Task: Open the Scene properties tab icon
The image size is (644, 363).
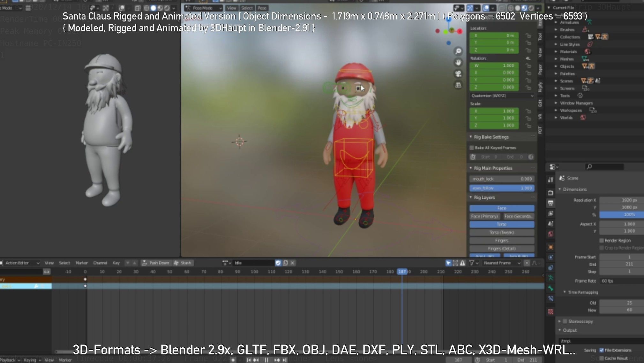Action: tap(550, 223)
